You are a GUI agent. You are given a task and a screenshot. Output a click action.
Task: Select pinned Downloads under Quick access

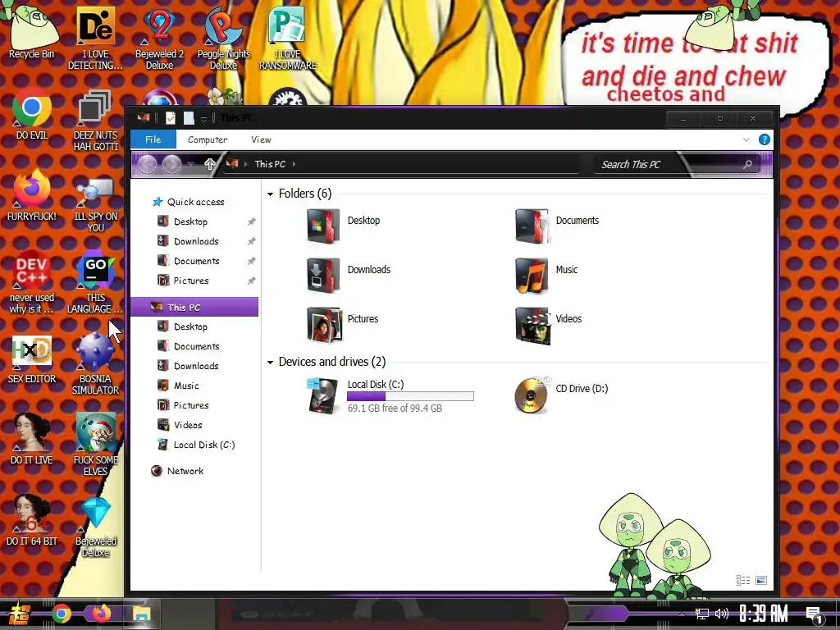(x=195, y=242)
